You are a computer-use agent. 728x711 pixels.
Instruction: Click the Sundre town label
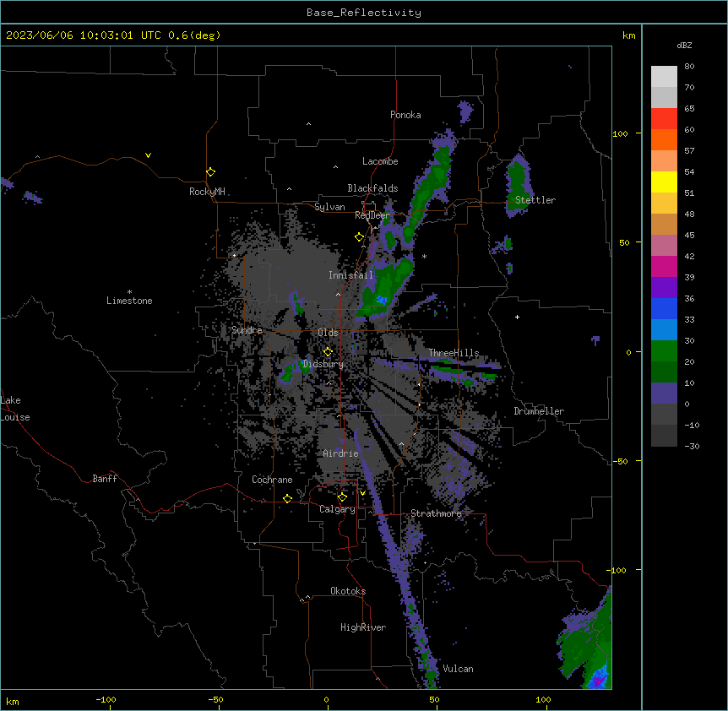pyautogui.click(x=247, y=330)
